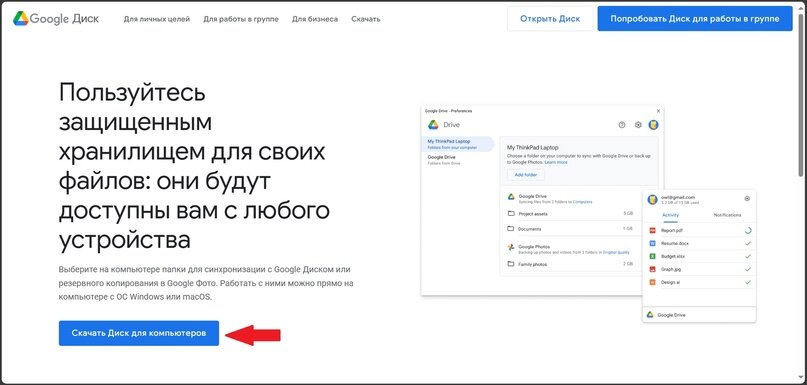Viewport: 807px width, 385px height.
Task: Click the Google Photos pinwheel icon
Action: (511, 247)
